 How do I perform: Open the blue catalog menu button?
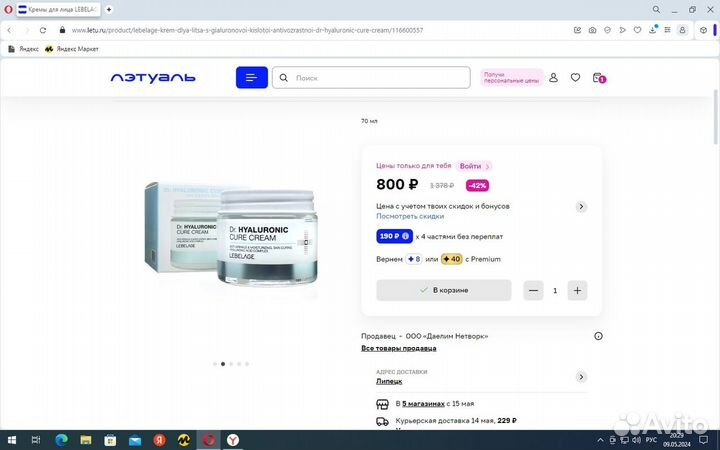click(x=252, y=78)
